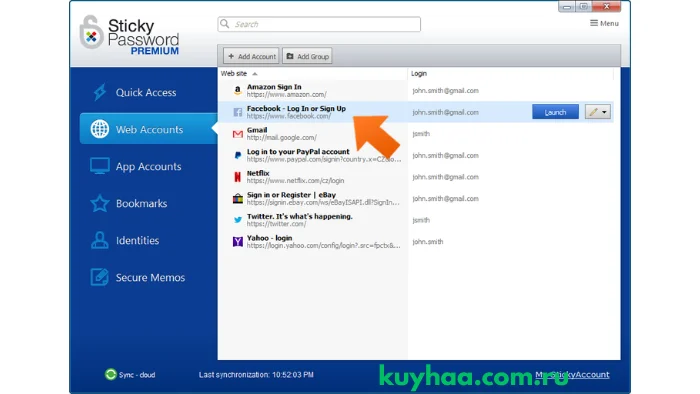This screenshot has height=394, width=700.
Task: Click the Yahoo icon in the list
Action: pos(238,241)
